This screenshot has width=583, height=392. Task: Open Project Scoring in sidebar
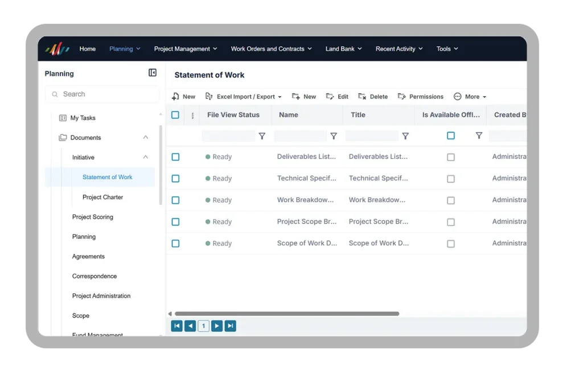click(93, 217)
